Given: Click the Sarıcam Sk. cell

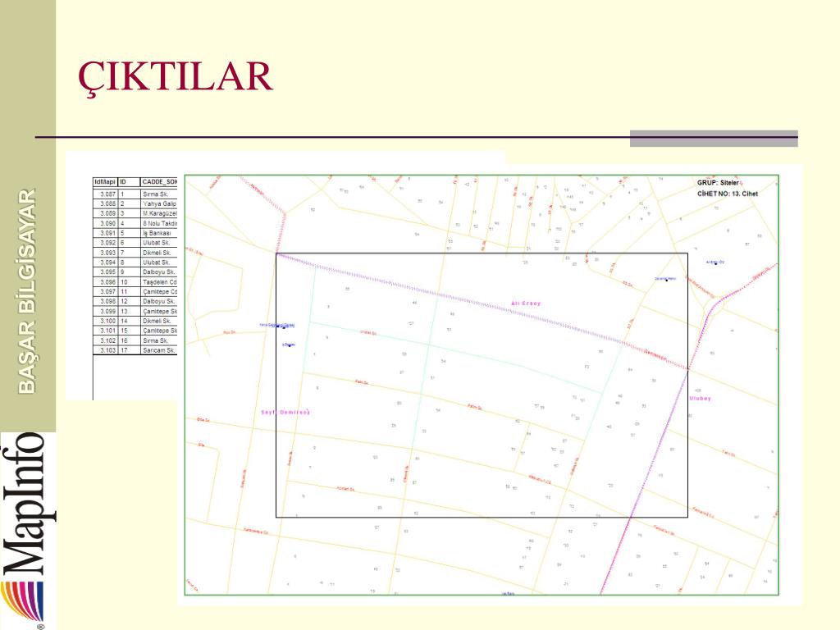Looking at the screenshot, I should tap(159, 350).
